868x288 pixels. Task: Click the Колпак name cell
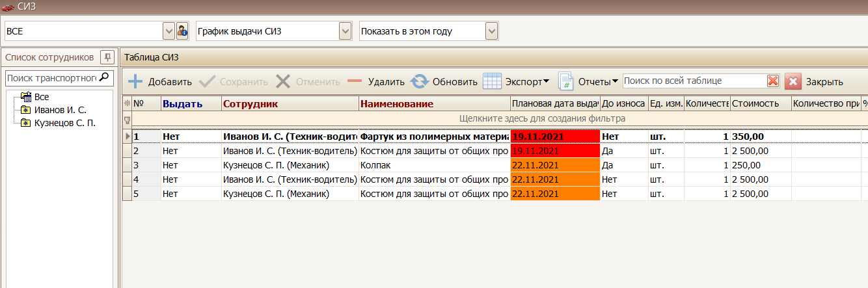(x=435, y=165)
